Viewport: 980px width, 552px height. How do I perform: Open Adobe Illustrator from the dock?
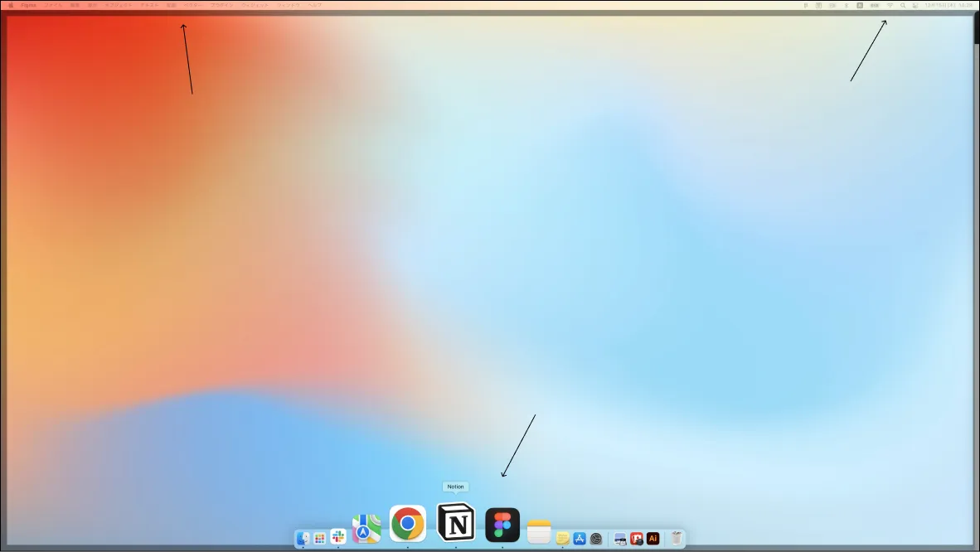pos(653,539)
